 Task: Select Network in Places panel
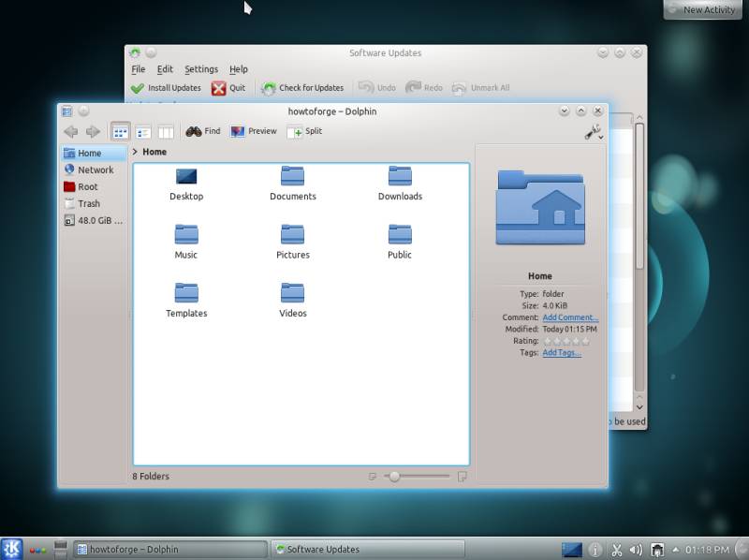94,169
